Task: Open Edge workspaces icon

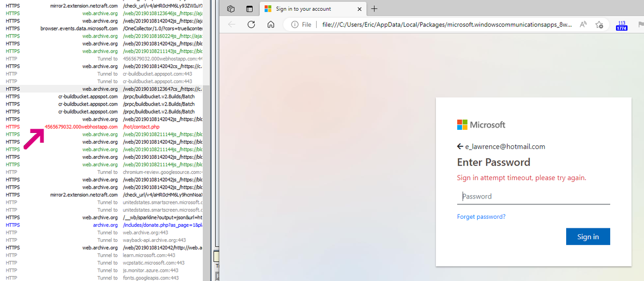Action: click(231, 9)
